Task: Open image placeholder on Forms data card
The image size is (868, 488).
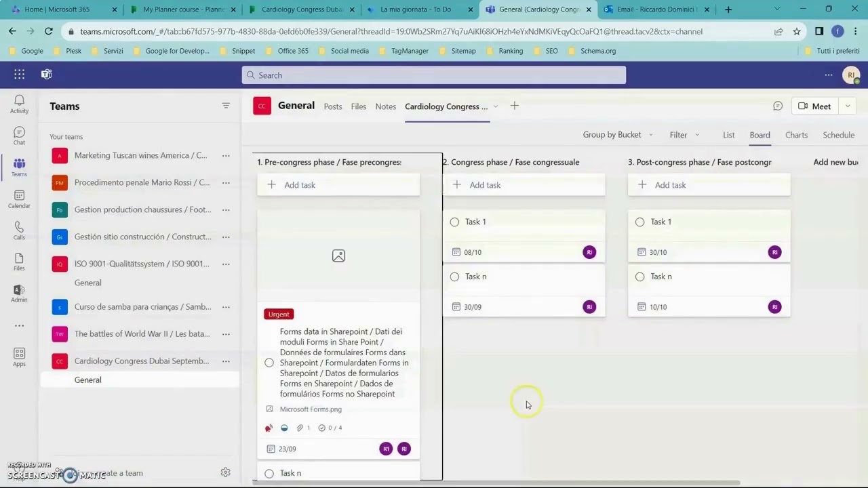Action: 338,256
